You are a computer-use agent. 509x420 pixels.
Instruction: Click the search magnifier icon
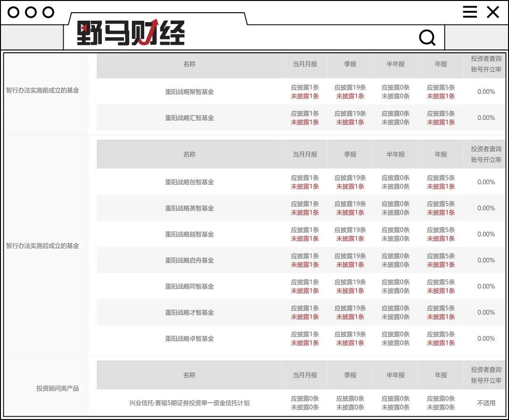pos(427,38)
